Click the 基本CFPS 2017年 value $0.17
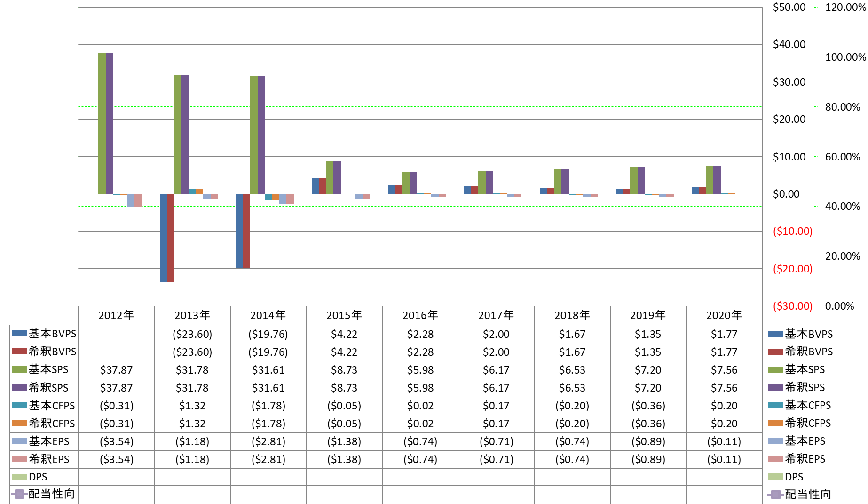Screen dimensions: 868x504 click(496, 406)
